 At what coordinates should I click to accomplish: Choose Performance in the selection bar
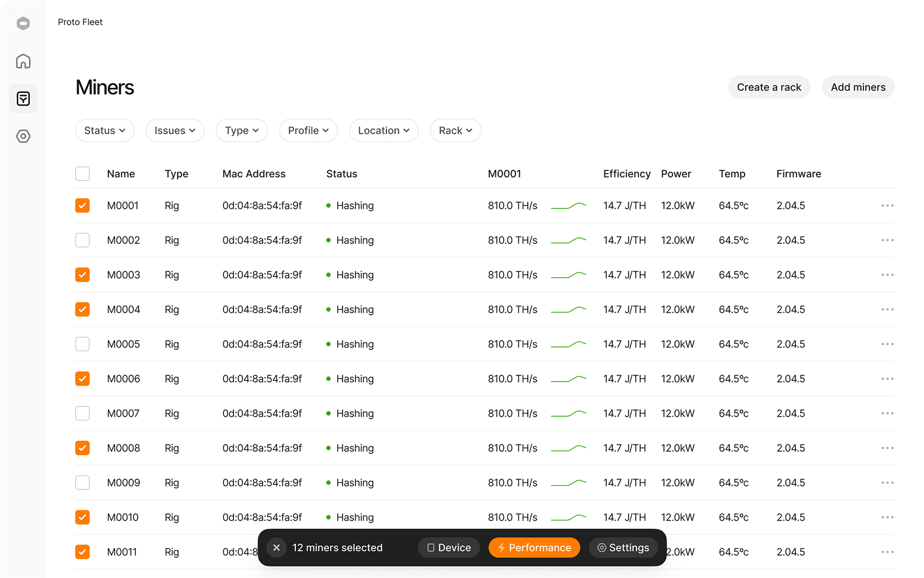coord(534,548)
